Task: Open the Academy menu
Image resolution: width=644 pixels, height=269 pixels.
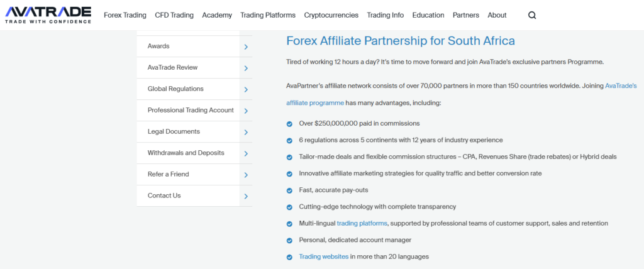Action: (x=217, y=15)
